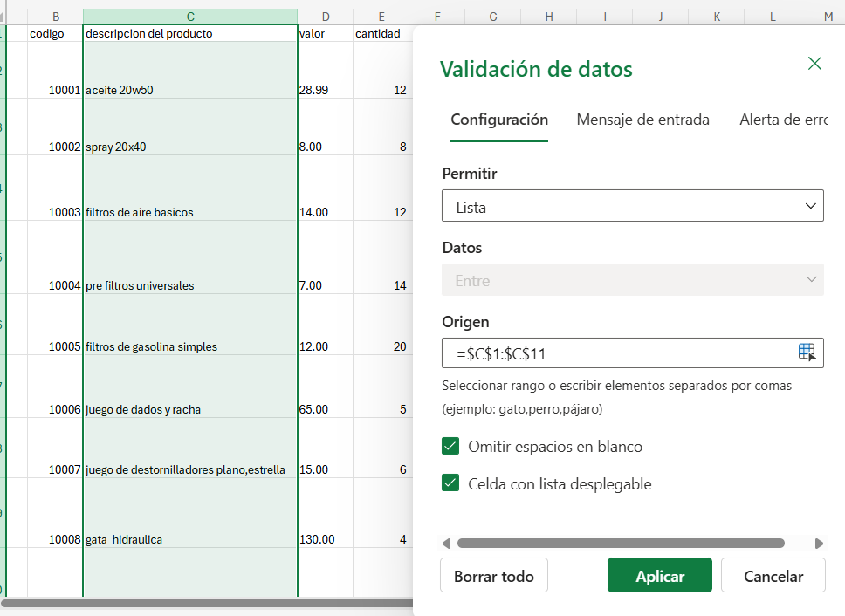Click cell containing aceite 20w50
Viewport: 845px width, 616px height.
(190, 90)
